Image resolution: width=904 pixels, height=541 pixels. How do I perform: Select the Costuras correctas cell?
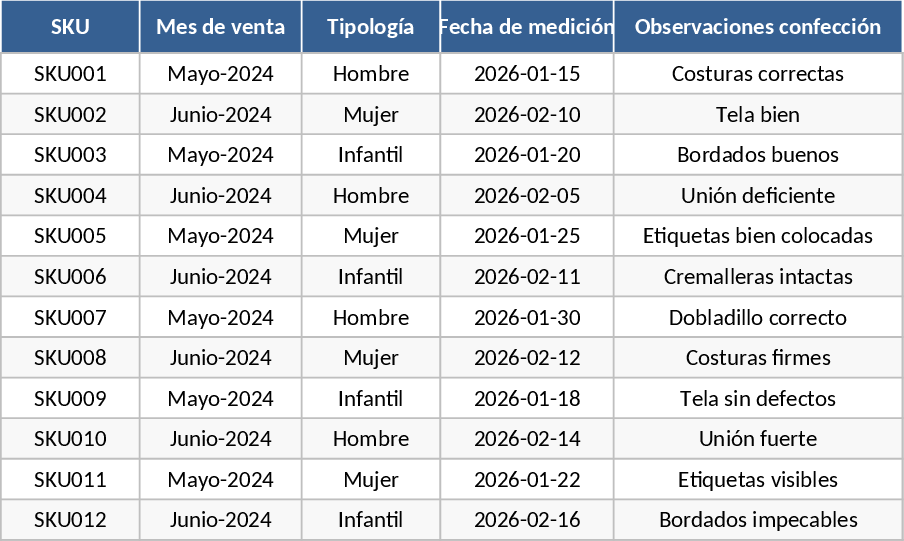(x=757, y=74)
